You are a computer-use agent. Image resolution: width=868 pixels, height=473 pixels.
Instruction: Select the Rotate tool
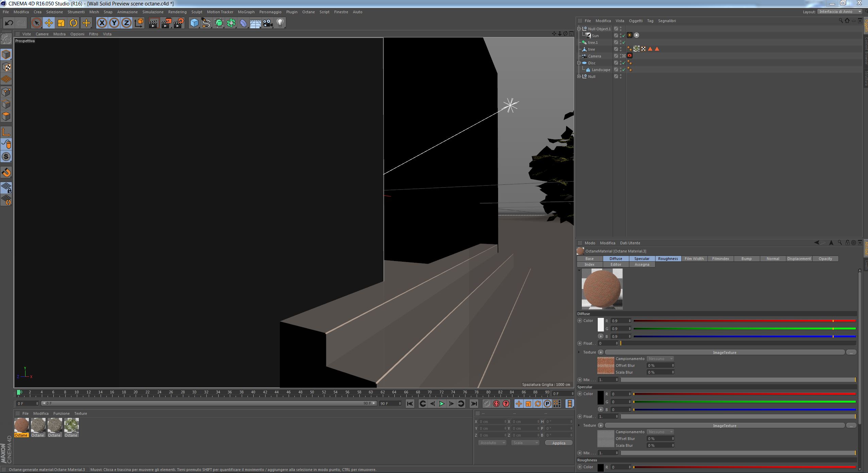tap(73, 23)
